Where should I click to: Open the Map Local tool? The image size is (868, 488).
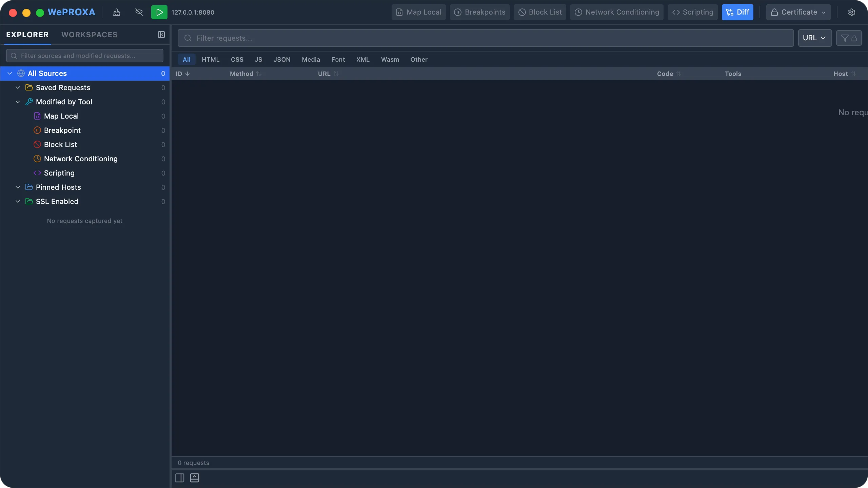[419, 12]
